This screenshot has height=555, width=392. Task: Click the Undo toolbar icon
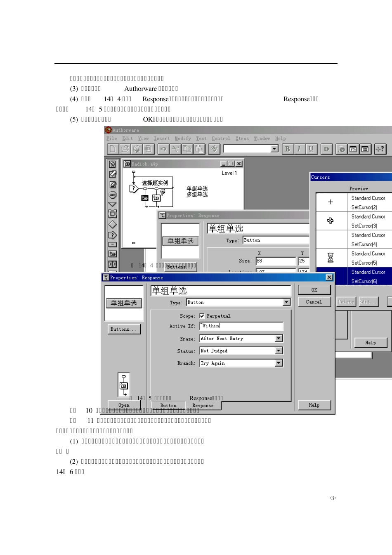pos(163,149)
